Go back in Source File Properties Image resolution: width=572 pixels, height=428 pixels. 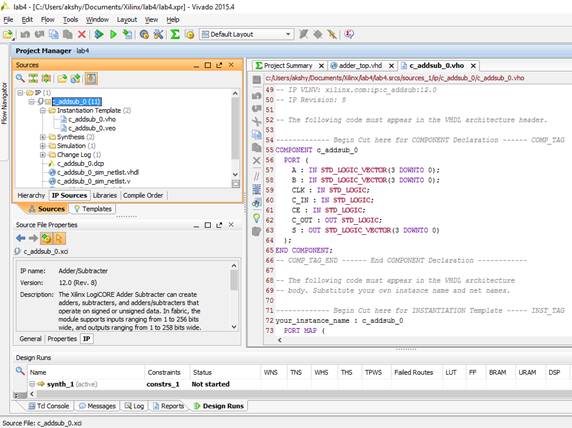tap(21, 238)
